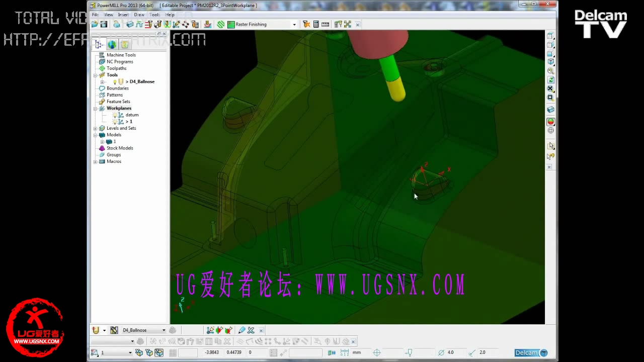Select Patterns tree item
The height and width of the screenshot is (362, 644).
pyautogui.click(x=114, y=95)
